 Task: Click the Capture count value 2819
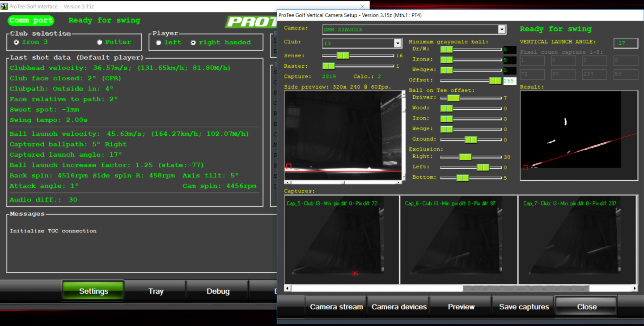pos(329,77)
